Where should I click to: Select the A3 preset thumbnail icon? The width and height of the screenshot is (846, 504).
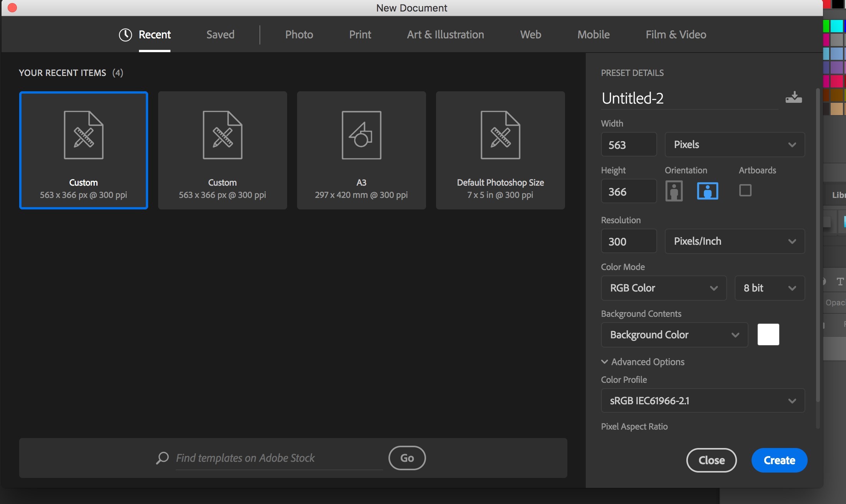coord(361,135)
